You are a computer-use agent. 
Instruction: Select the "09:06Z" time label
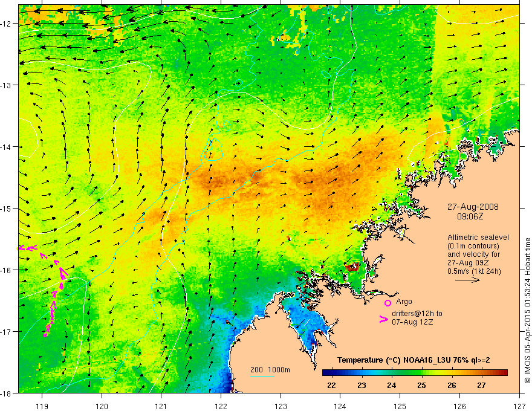[x=470, y=216]
